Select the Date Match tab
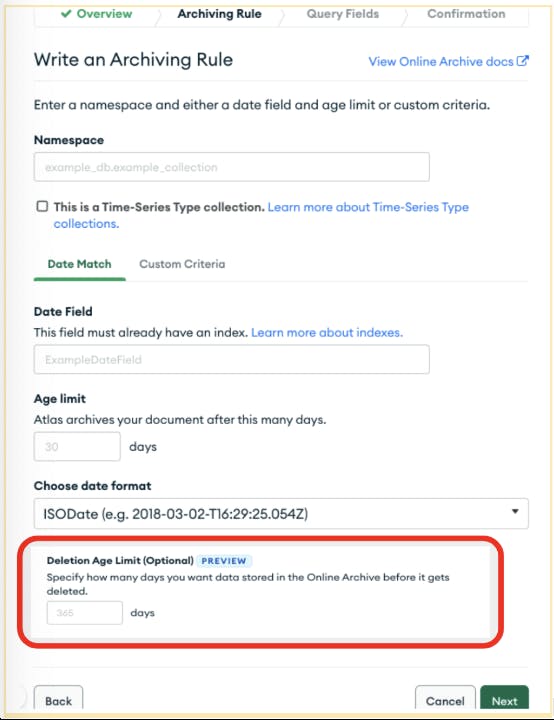Viewport: 554px width, 720px height. click(79, 264)
